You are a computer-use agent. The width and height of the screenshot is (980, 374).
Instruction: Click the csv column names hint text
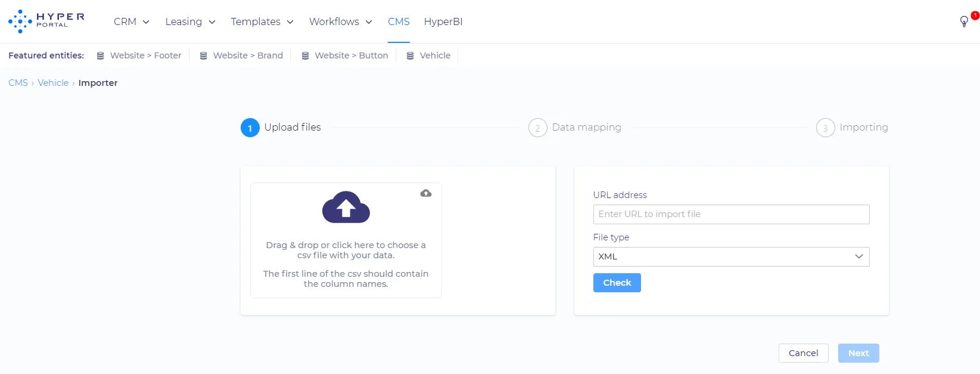tap(346, 279)
